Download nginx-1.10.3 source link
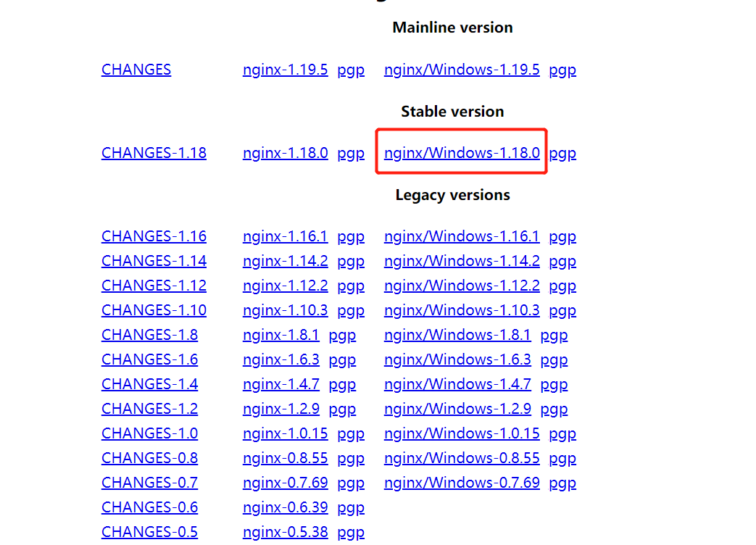Viewport: 756px width, 545px height. (x=286, y=310)
